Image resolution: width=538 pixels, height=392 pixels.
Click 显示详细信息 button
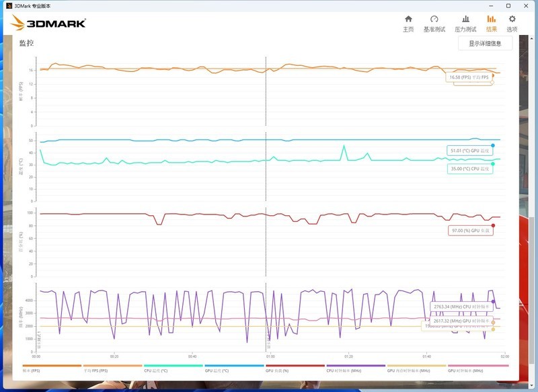485,43
